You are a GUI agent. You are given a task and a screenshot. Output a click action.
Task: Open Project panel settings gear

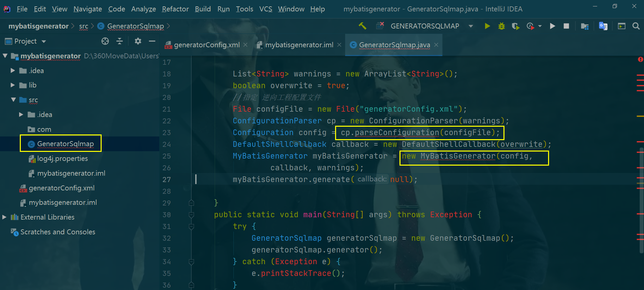pos(138,41)
